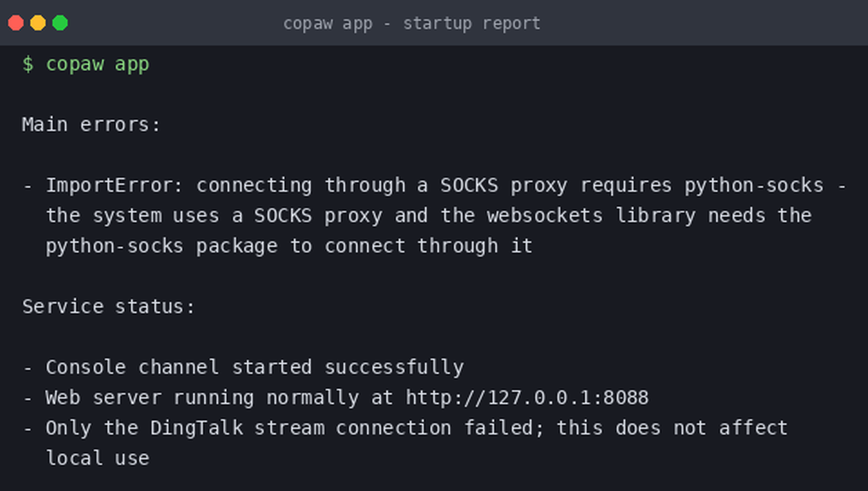The width and height of the screenshot is (868, 491).
Task: Click the bullet dash before Console channel
Action: click(28, 368)
